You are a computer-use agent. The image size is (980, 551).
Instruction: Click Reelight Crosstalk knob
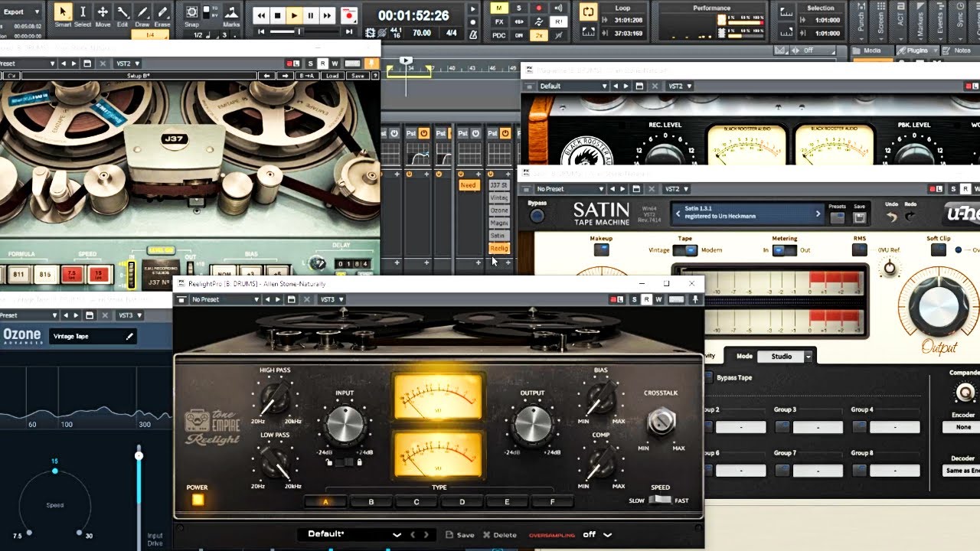[x=661, y=422]
